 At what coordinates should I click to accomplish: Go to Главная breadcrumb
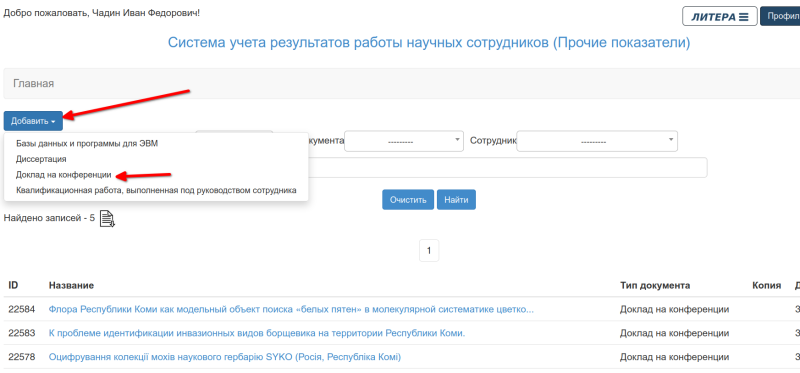(x=34, y=83)
